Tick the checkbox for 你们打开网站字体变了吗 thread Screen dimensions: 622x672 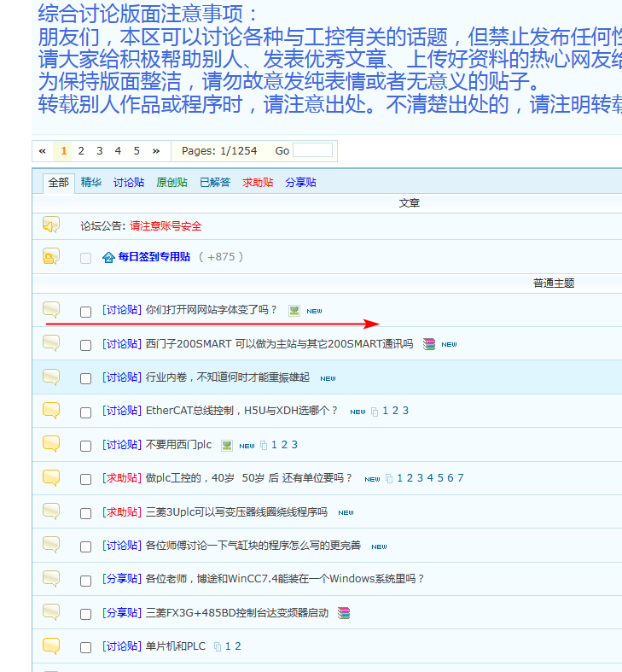85,312
